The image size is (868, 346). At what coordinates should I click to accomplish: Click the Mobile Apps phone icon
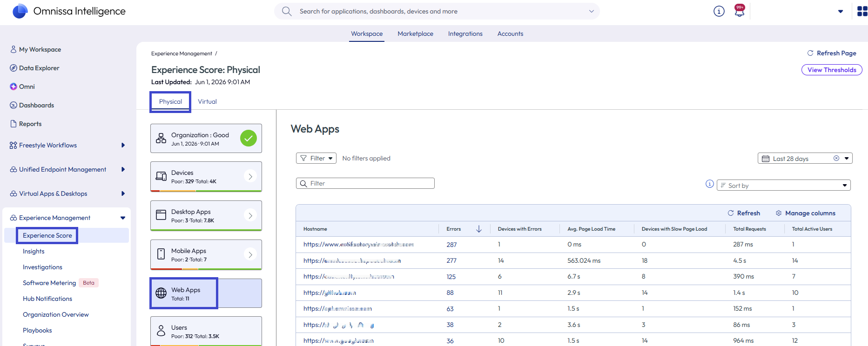[161, 254]
